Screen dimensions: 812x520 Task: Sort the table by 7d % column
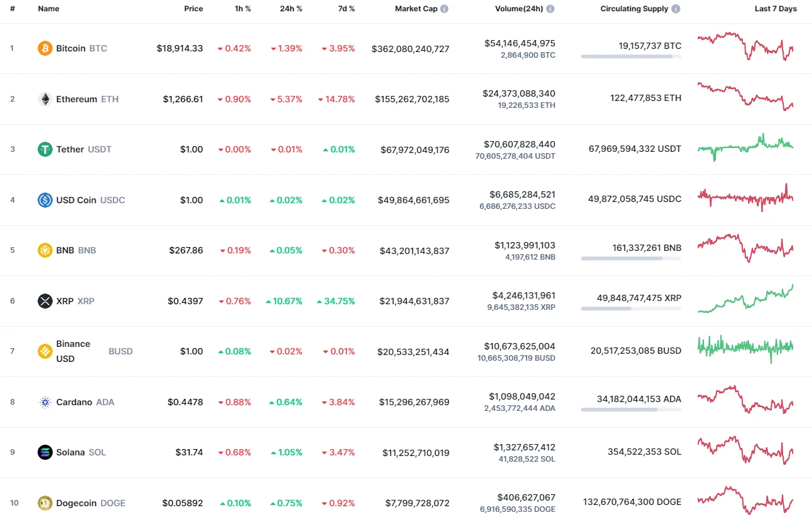[x=346, y=9]
